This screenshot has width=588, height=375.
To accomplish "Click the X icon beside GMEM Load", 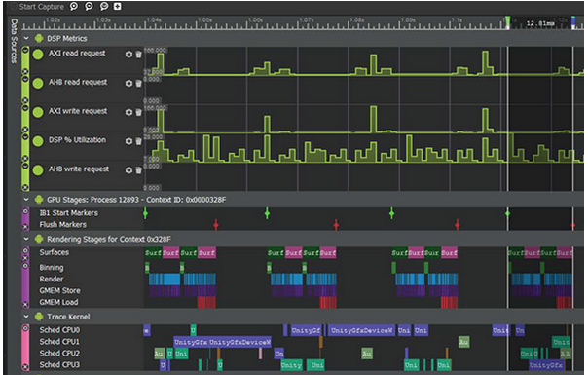I will [25, 305].
